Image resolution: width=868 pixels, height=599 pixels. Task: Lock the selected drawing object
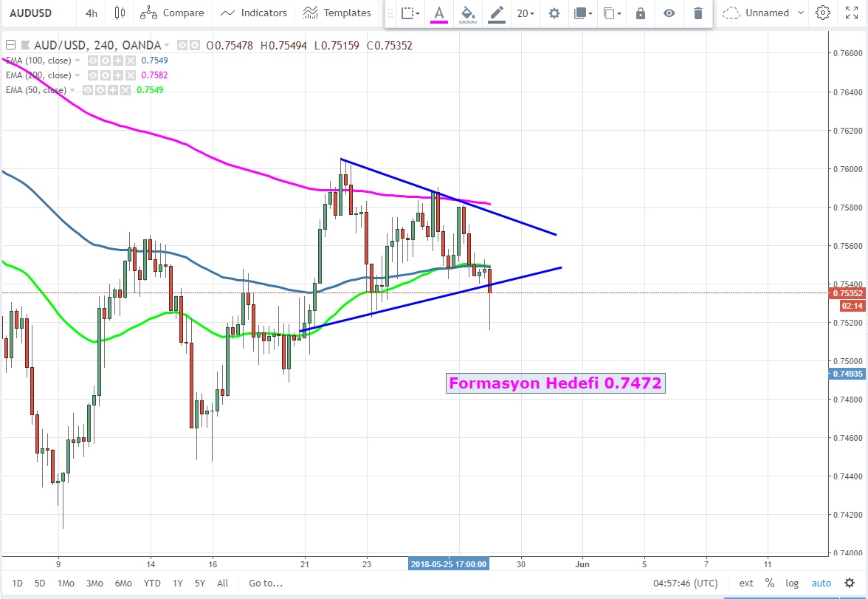[x=640, y=13]
